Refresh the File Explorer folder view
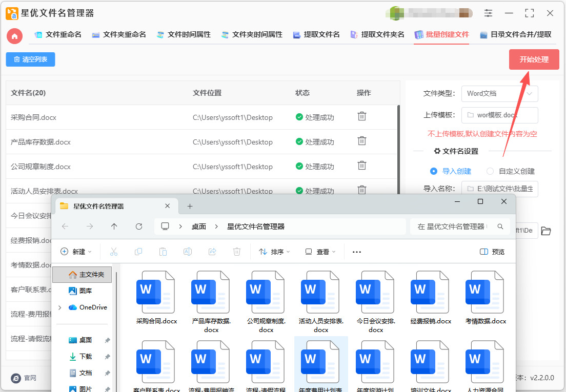Viewport: 566px width, 392px height. [138, 226]
